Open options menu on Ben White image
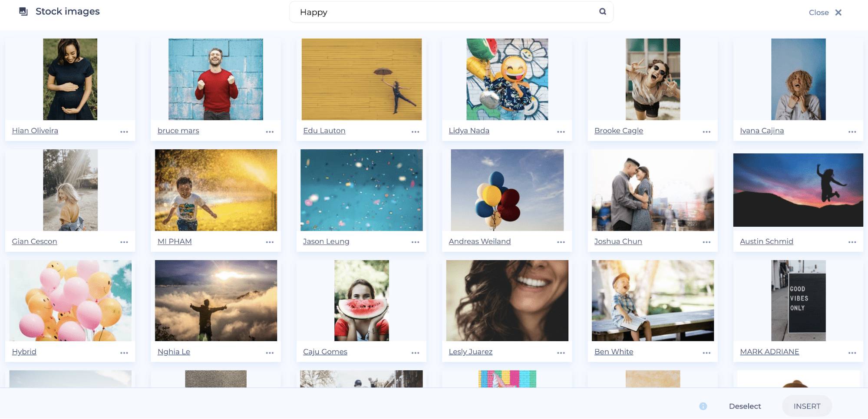The image size is (868, 419). click(706, 353)
